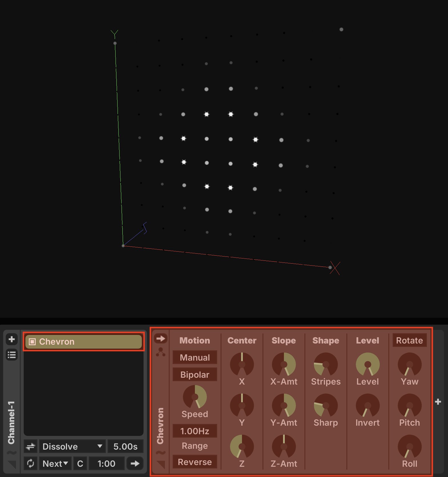Click the Chevron vertical device label
Screen dimensions: 448x477
(160, 426)
